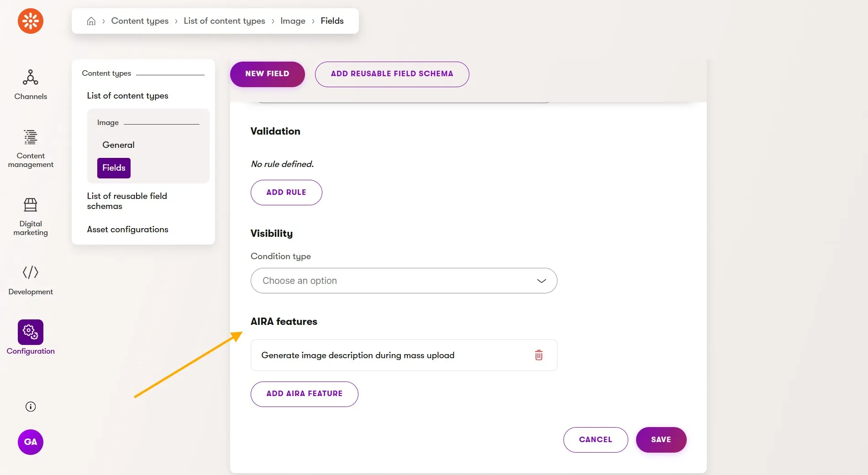This screenshot has width=868, height=475.
Task: Open List of reusable field schemas
Action: point(127,201)
